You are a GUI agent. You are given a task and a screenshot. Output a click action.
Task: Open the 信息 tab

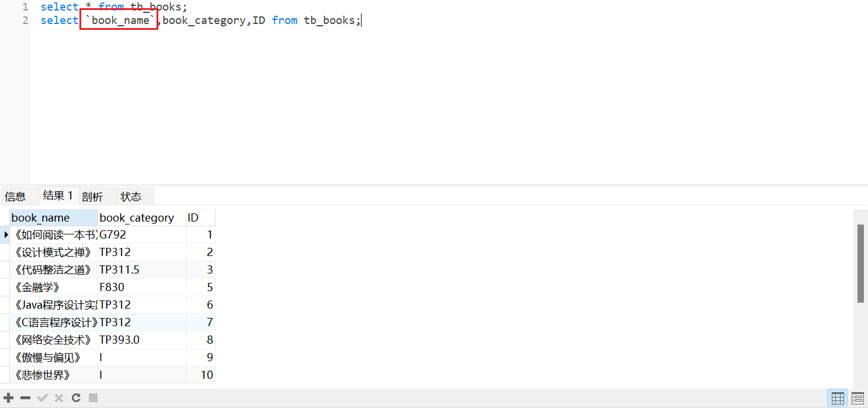pos(16,196)
